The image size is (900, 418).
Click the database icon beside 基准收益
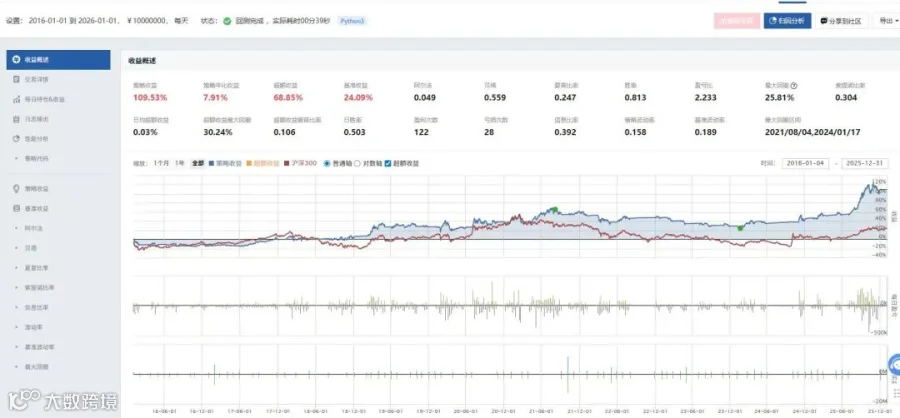16,208
